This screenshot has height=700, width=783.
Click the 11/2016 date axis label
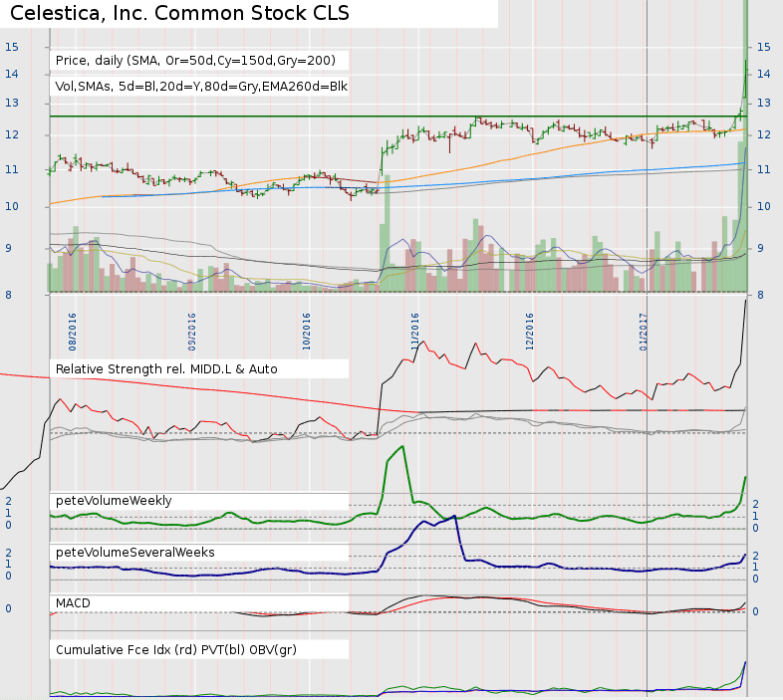(x=415, y=332)
